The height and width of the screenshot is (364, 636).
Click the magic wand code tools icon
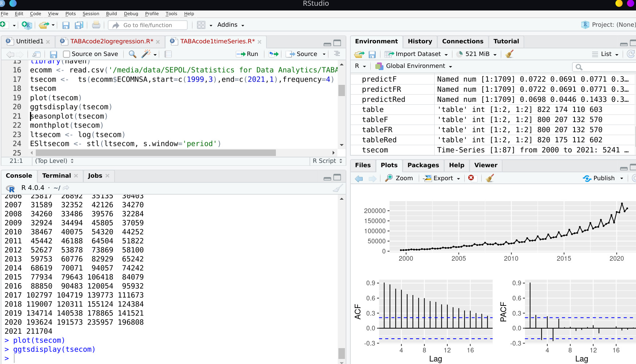[x=146, y=54]
